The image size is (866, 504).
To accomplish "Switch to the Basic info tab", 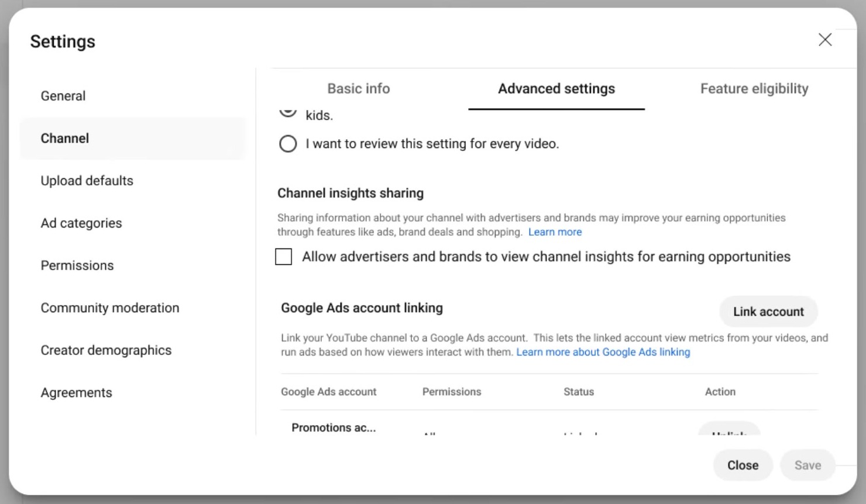I will (358, 89).
